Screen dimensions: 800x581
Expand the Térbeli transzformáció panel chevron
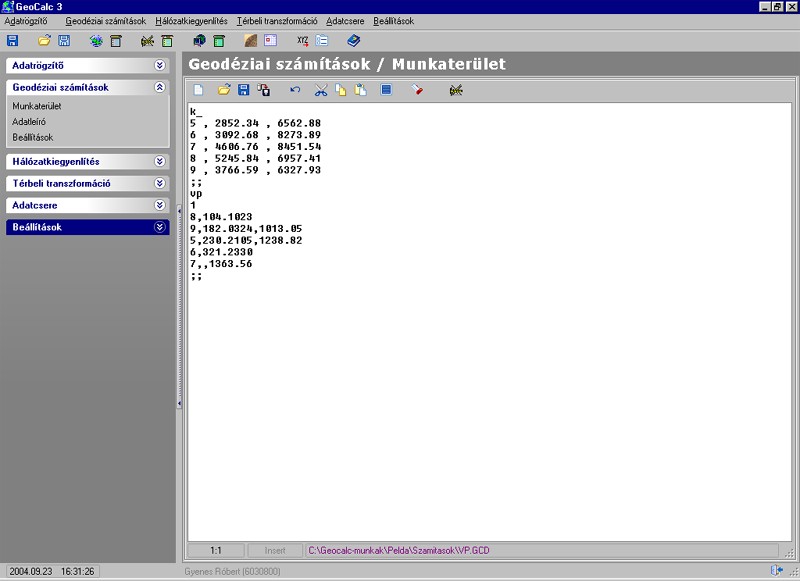(x=160, y=183)
